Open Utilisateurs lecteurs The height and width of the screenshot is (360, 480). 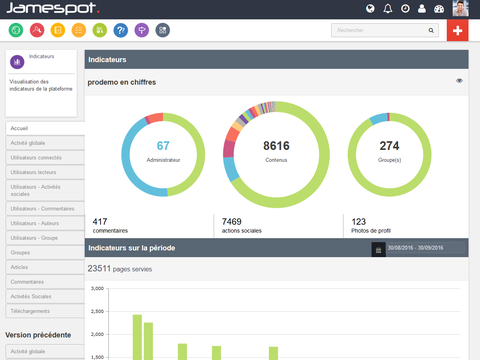tap(45, 172)
